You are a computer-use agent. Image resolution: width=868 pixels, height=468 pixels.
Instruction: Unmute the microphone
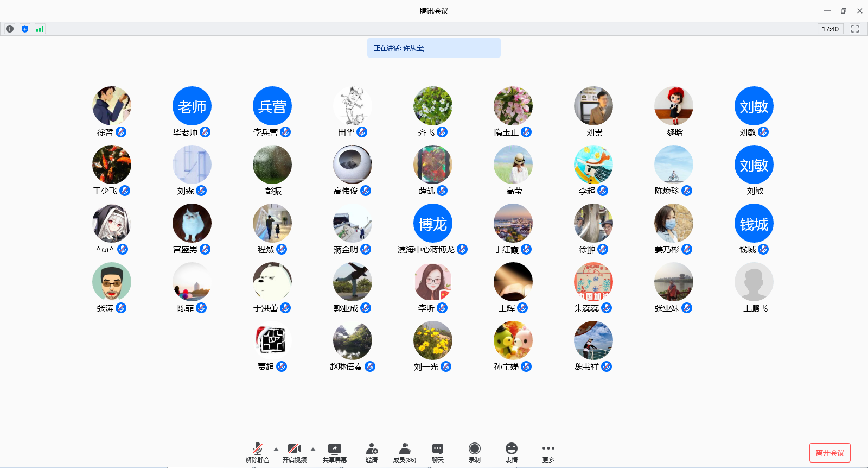[x=258, y=452]
